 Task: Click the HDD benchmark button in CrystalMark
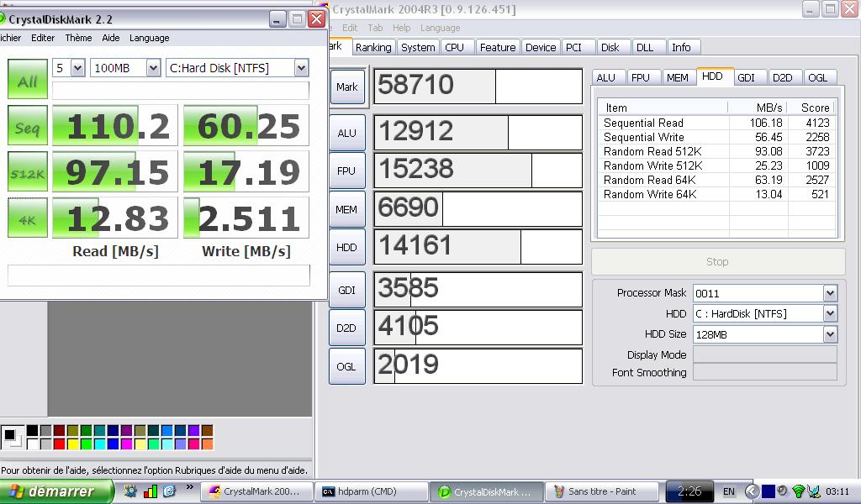point(347,247)
